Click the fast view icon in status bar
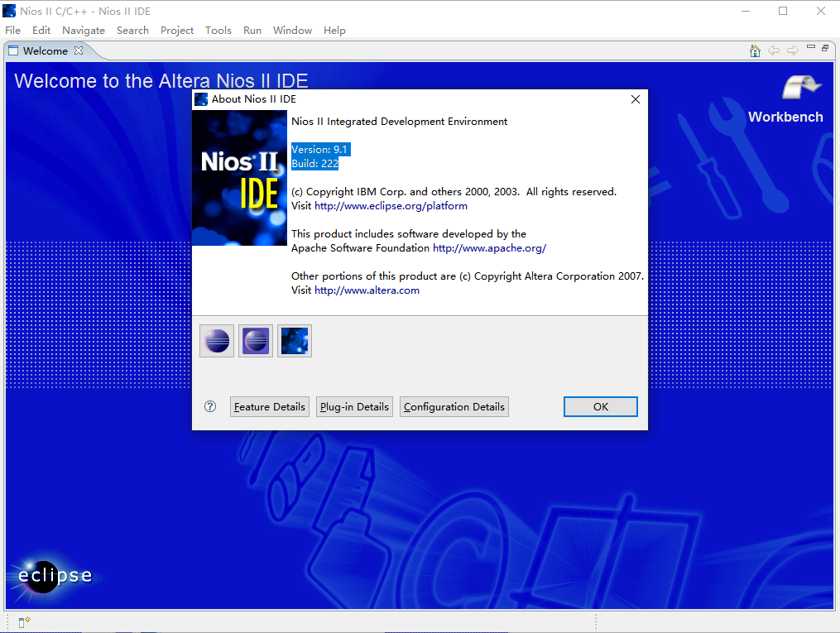840x633 pixels. (24, 621)
